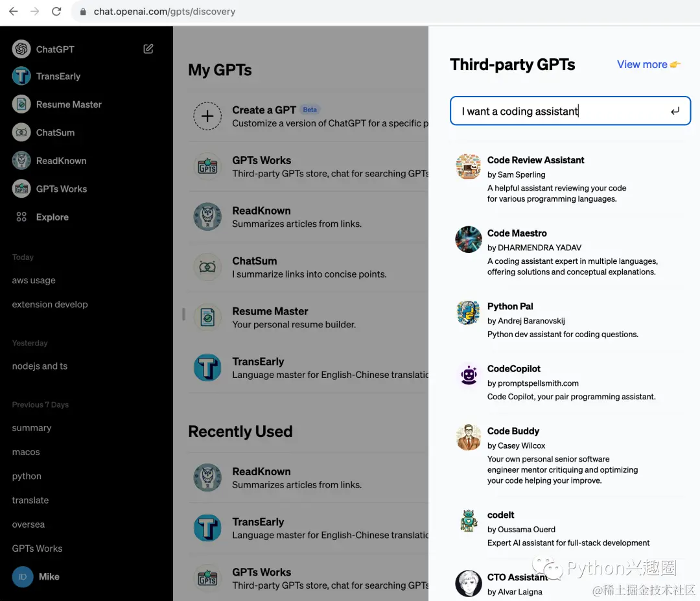Open CodeCopilot title
The image size is (700, 601).
coord(513,369)
